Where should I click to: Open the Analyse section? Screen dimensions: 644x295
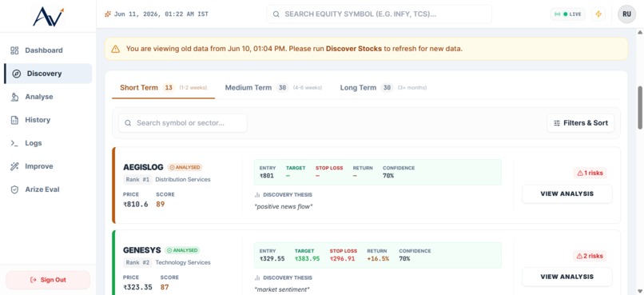tap(48, 97)
